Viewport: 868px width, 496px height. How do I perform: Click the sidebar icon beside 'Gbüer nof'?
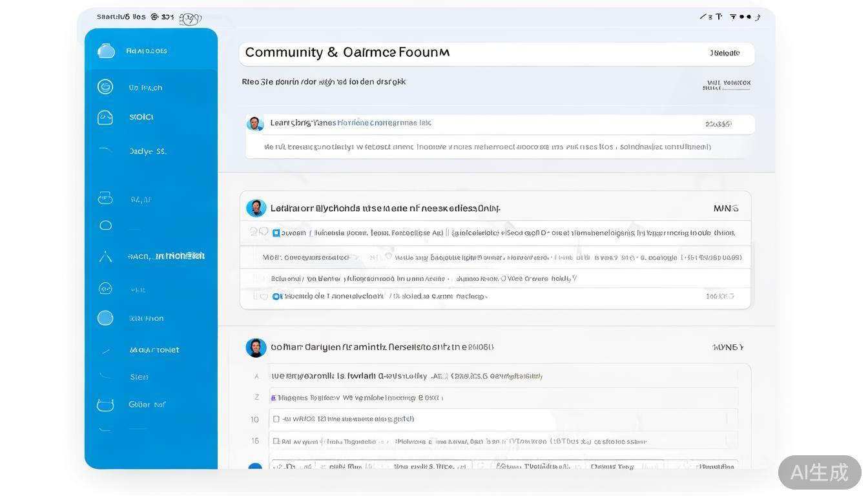tap(105, 405)
